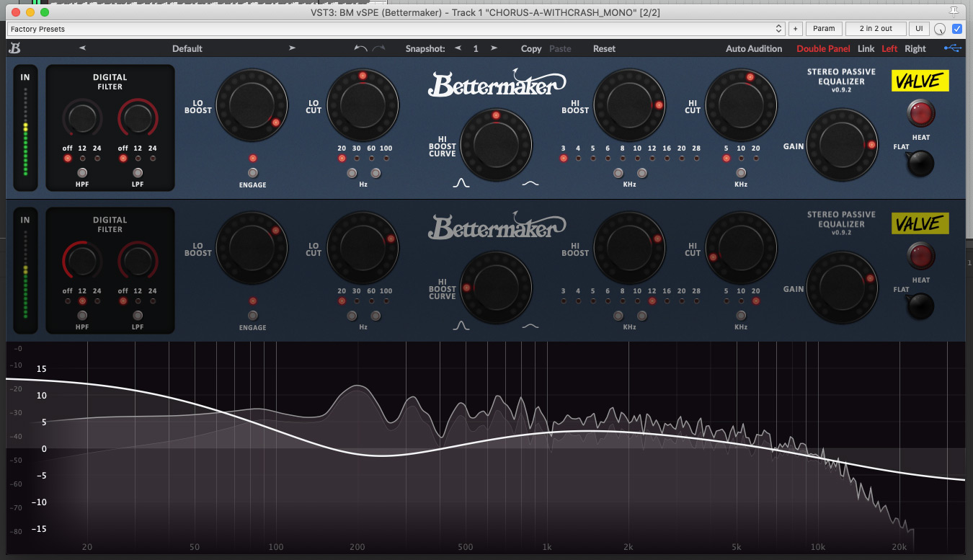Click the lower panel LO BOOST knob
The image size is (973, 560).
point(252,248)
